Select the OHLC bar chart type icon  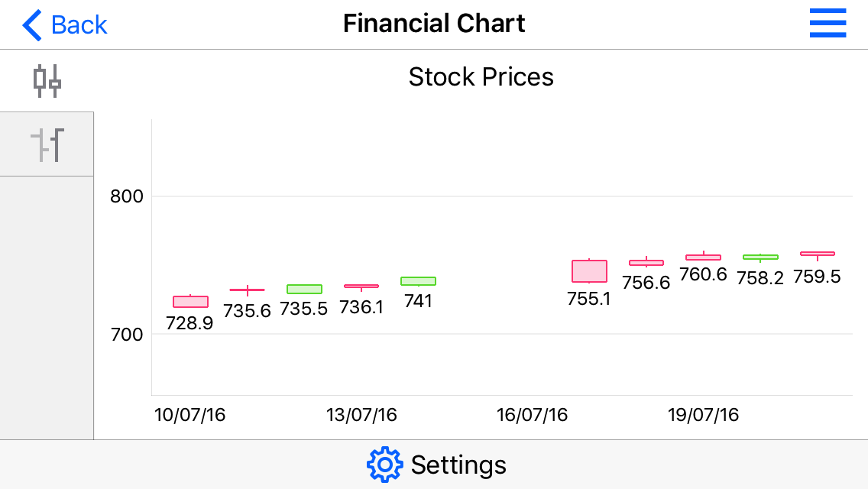pyautogui.click(x=46, y=144)
